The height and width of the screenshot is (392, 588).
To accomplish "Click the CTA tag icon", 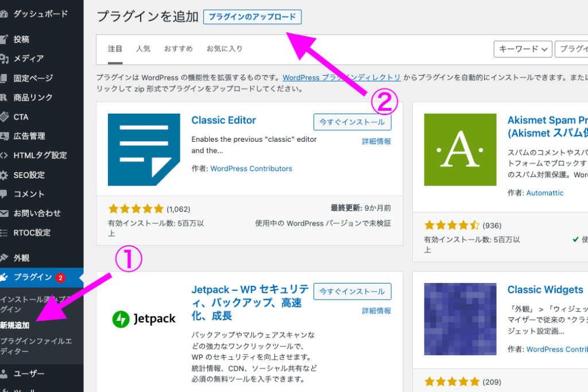I will tap(4, 117).
